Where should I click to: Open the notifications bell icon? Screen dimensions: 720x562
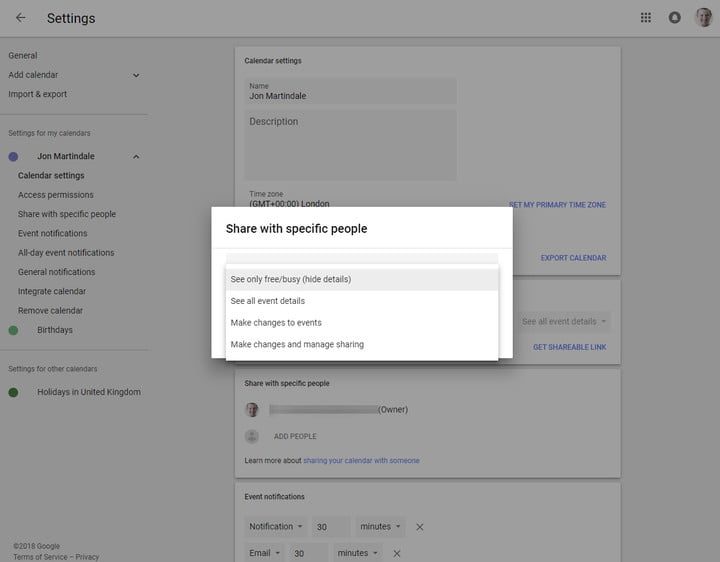click(675, 18)
